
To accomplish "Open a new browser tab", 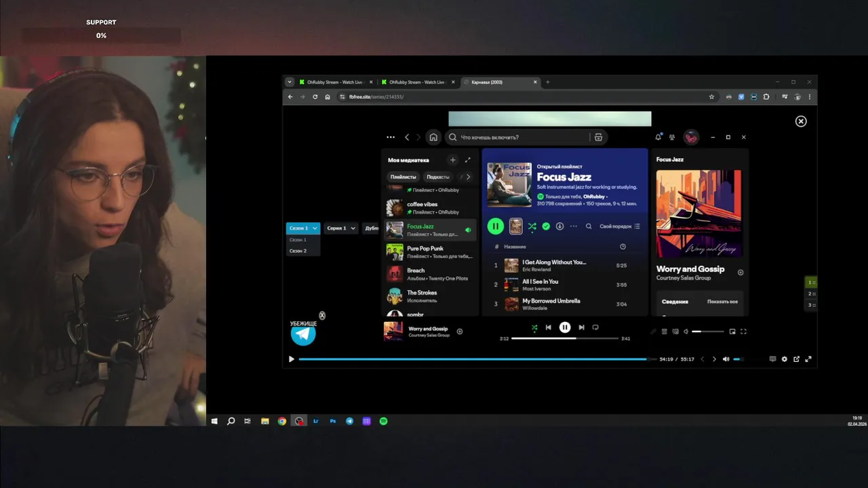I will pos(548,82).
